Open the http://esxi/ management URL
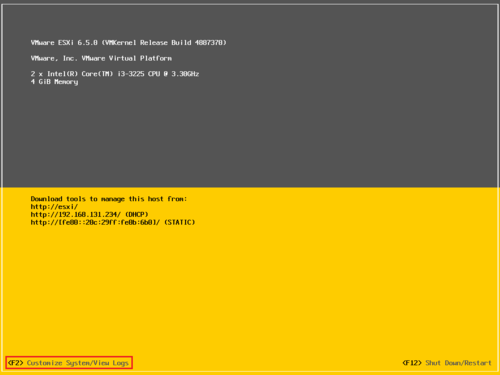This screenshot has height=375, width=500. [54, 207]
